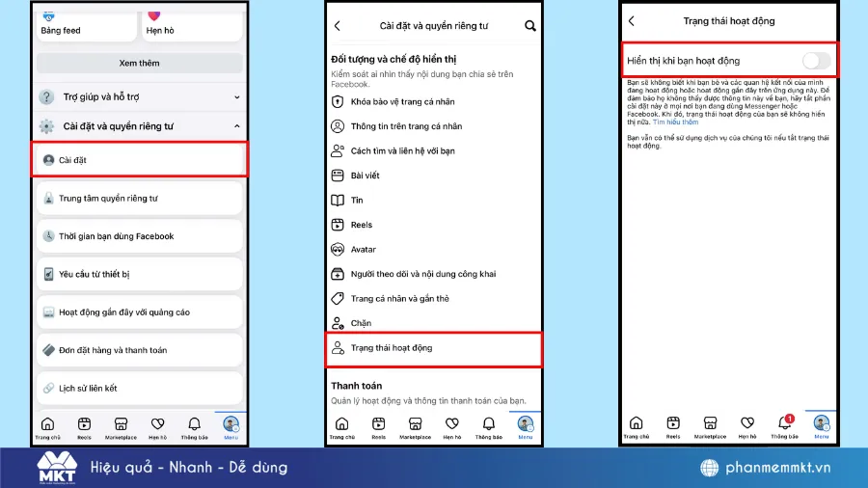Screen dimensions: 868x488
Task: Click the 'Chặn' block icon
Action: click(338, 323)
